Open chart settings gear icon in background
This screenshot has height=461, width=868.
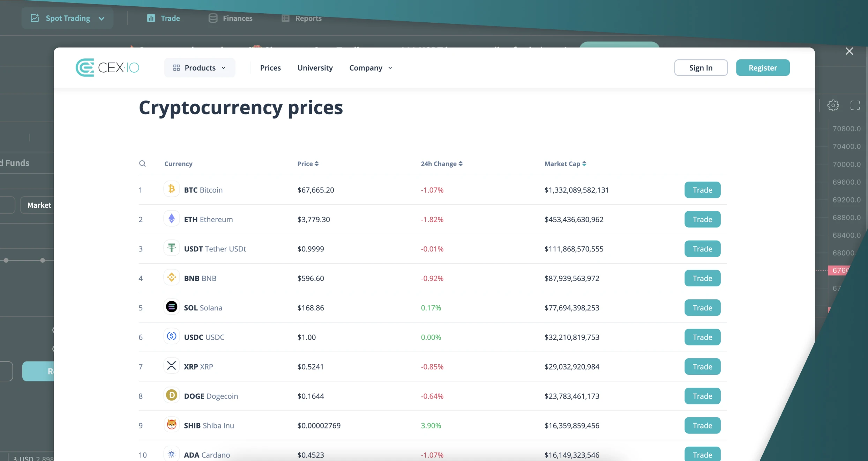tap(833, 105)
